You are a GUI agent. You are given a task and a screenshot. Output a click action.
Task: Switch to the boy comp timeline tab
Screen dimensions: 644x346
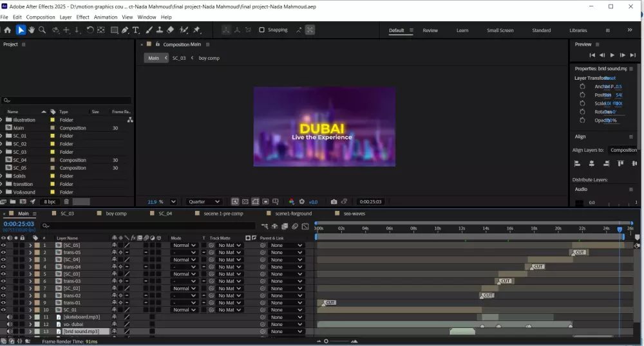click(x=118, y=214)
